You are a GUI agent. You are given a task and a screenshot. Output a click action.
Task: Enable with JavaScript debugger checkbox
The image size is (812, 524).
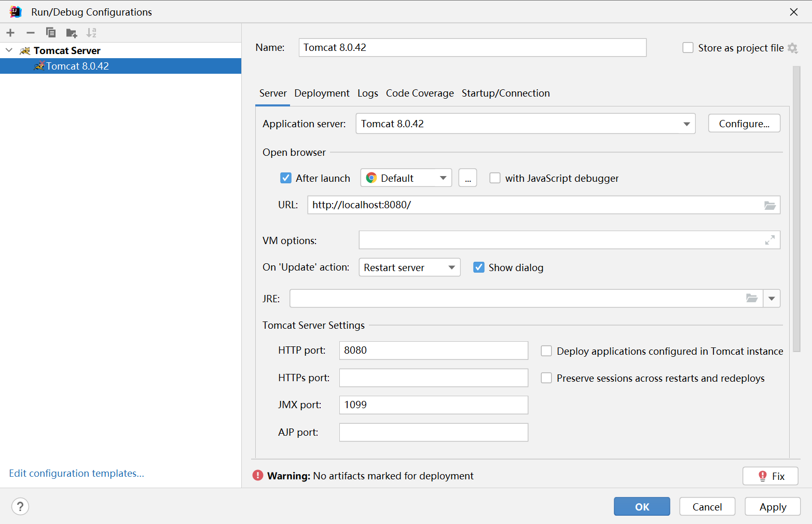pos(495,178)
